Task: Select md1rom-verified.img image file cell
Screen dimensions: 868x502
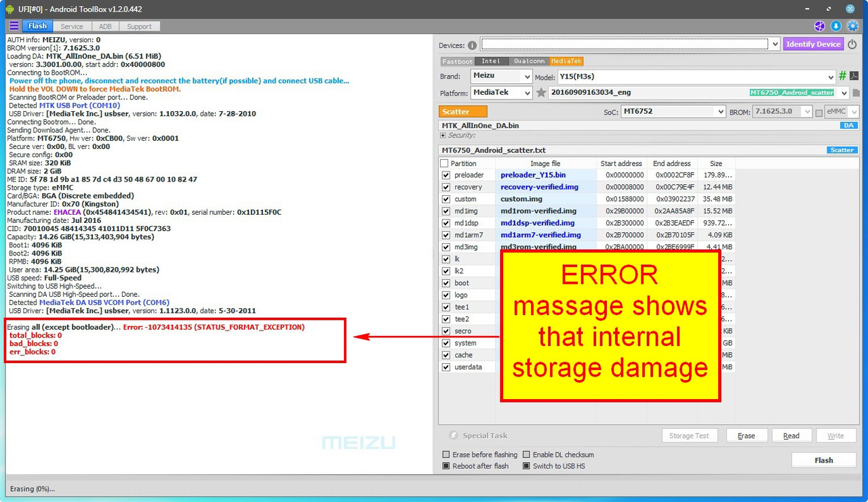Action: coord(545,211)
